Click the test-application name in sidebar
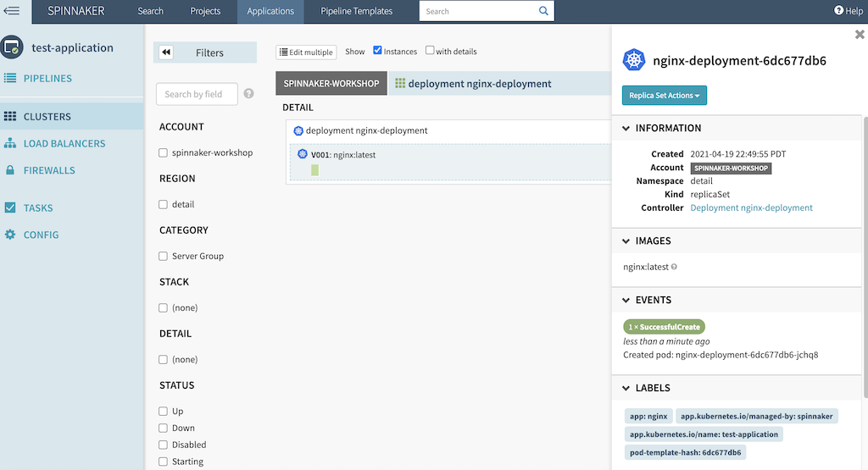The width and height of the screenshot is (868, 470). 73,47
